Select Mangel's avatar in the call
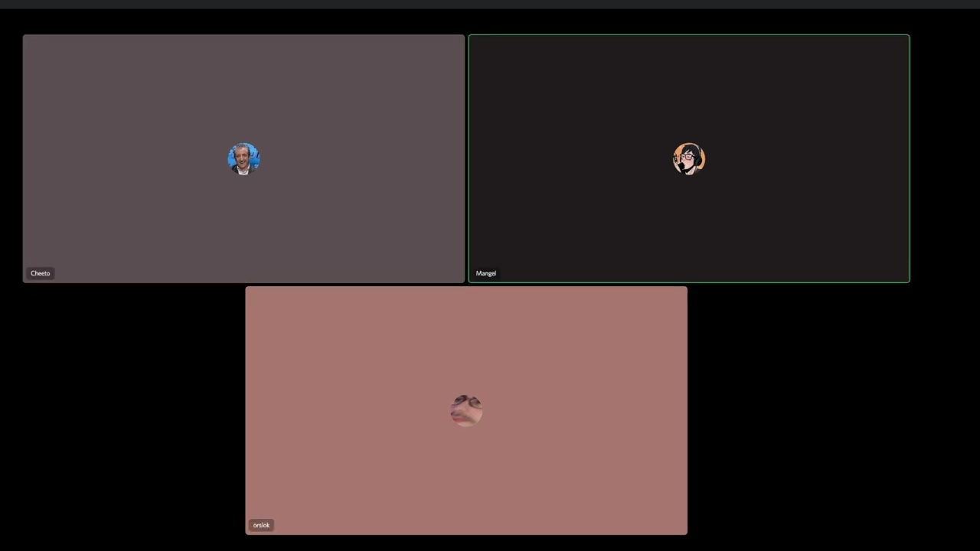This screenshot has height=551, width=980. point(689,159)
